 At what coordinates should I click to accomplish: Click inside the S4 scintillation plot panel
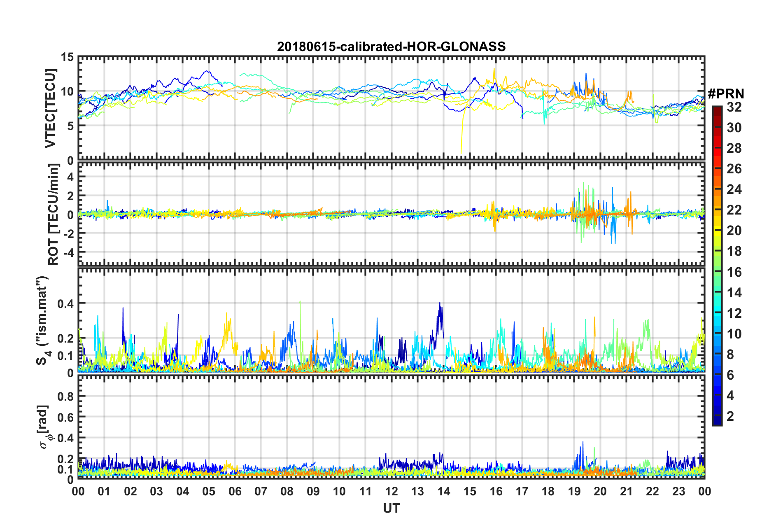point(391,320)
